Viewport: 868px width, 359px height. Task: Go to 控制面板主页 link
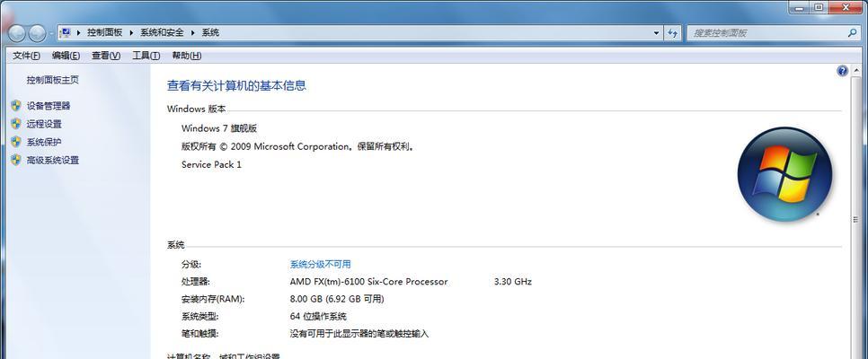[x=53, y=80]
